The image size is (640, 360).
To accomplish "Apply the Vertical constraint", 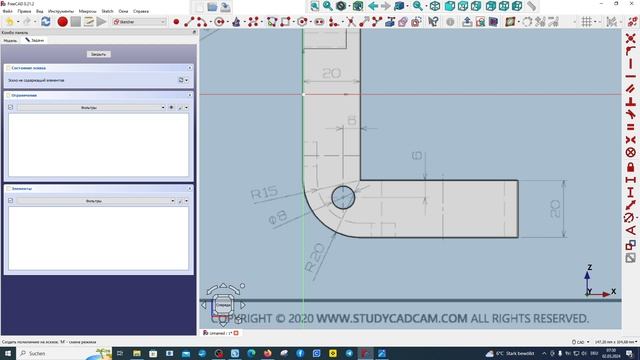I will (x=631, y=64).
